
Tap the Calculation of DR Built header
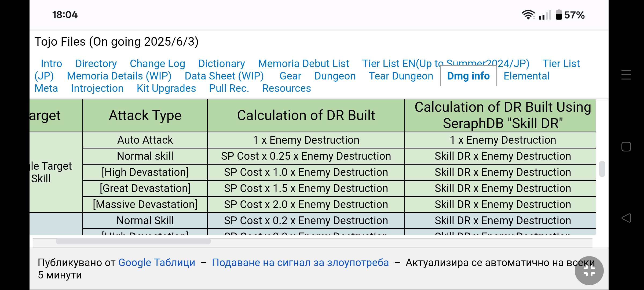click(306, 115)
